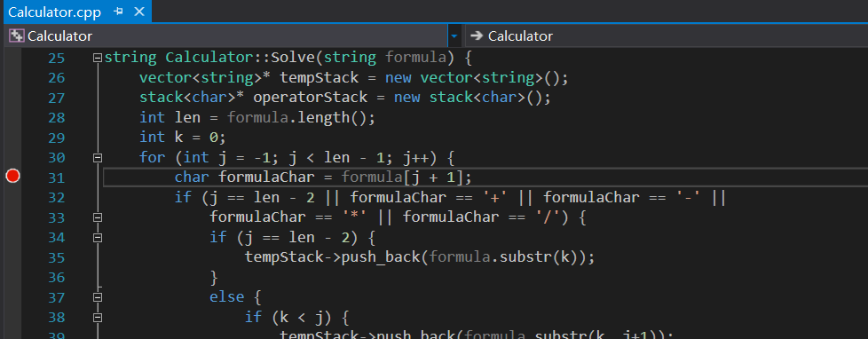Set a breakpoint in margin beside line 29
This screenshot has width=868, height=339.
coord(12,138)
